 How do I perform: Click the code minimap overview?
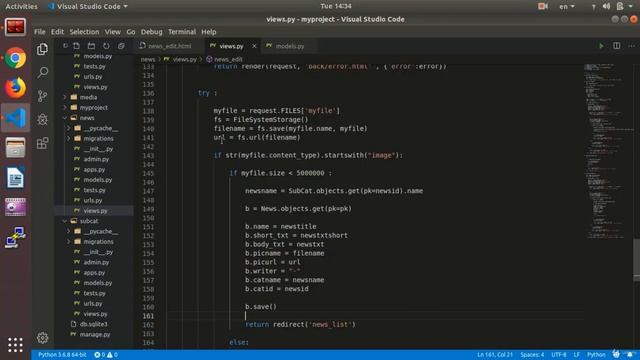click(608, 151)
